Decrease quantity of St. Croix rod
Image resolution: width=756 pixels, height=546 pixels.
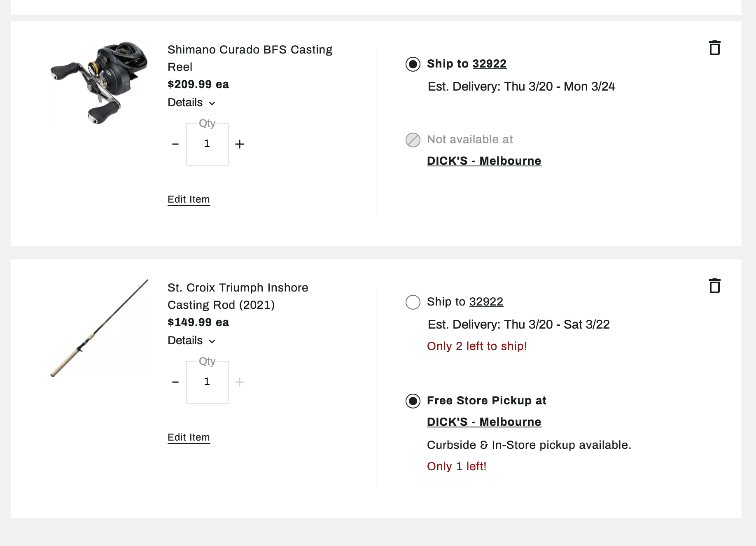(175, 382)
